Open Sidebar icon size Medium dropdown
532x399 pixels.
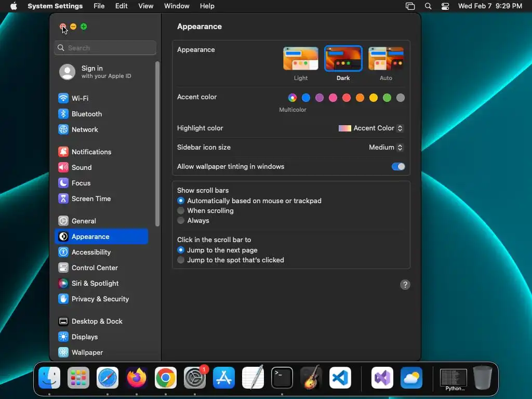click(x=386, y=147)
